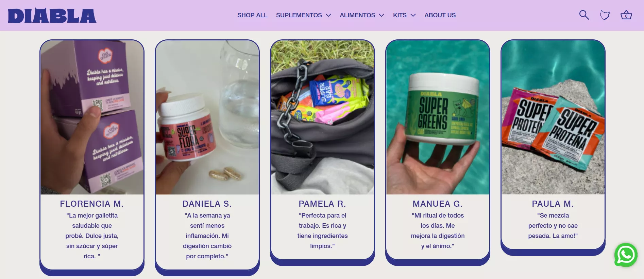644x279 pixels.
Task: Select the Manuea G. Super Greens photo
Action: tap(438, 117)
